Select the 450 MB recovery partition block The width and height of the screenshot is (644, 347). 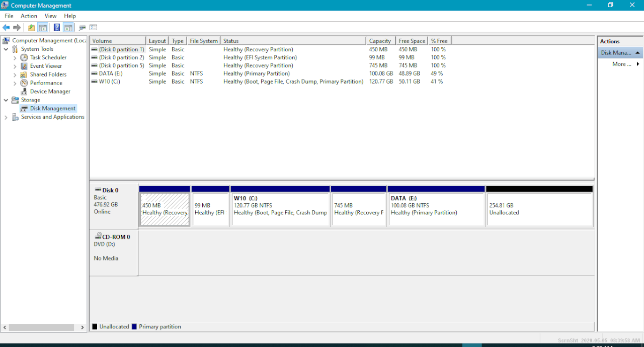pyautogui.click(x=165, y=206)
